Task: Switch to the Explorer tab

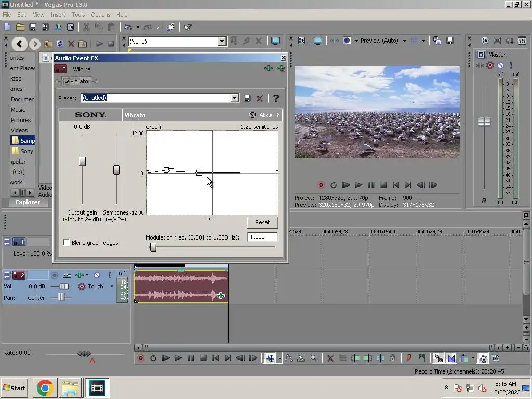Action: coord(28,202)
